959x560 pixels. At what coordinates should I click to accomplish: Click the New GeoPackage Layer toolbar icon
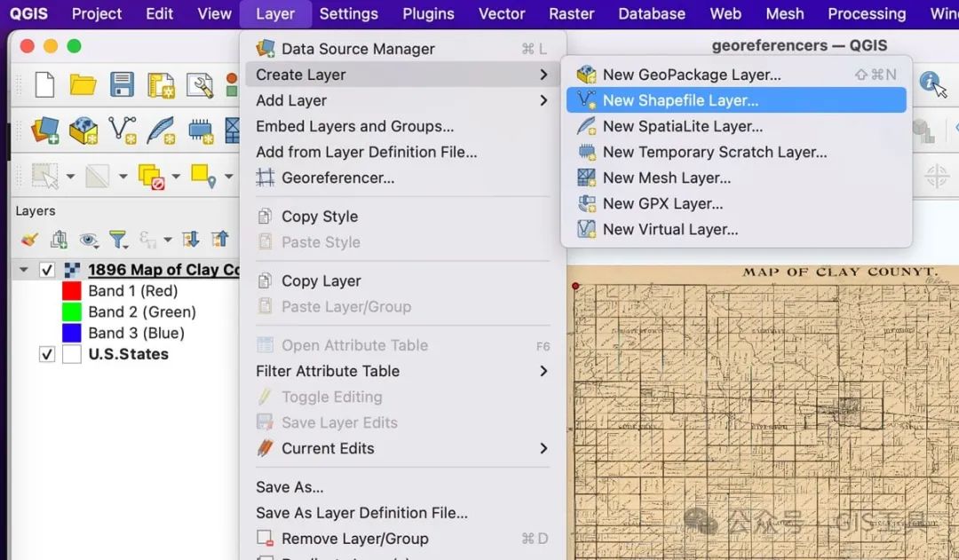[x=83, y=130]
